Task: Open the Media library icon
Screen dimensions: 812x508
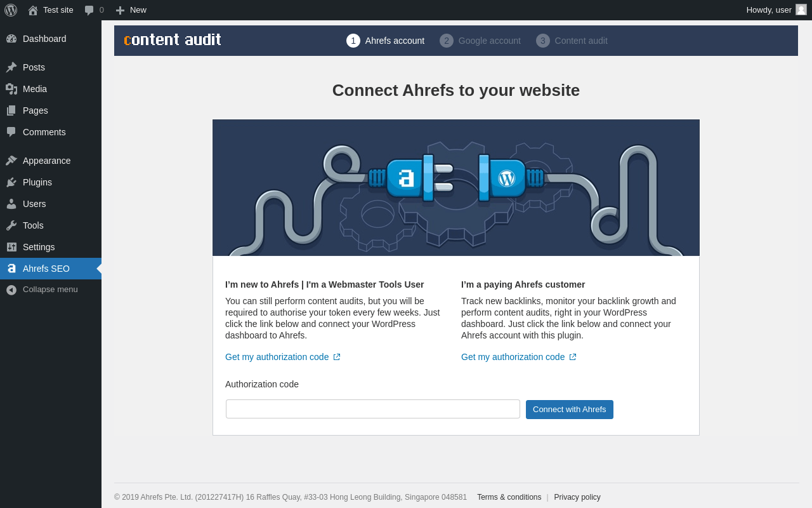Action: [11, 89]
